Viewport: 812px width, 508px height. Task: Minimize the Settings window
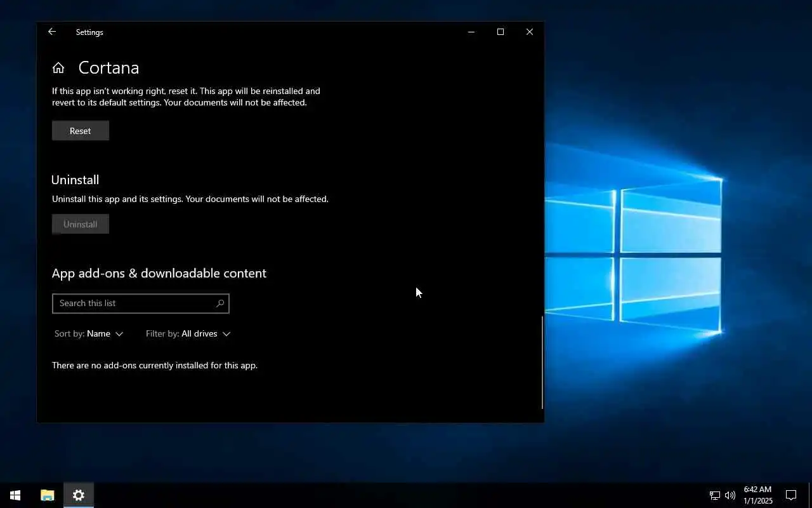(471, 32)
